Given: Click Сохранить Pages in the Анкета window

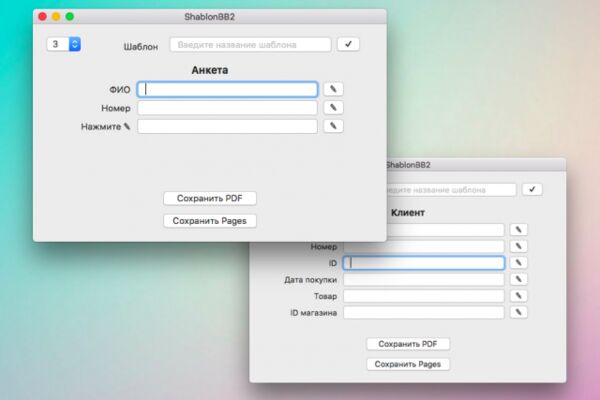Looking at the screenshot, I should coord(210,221).
